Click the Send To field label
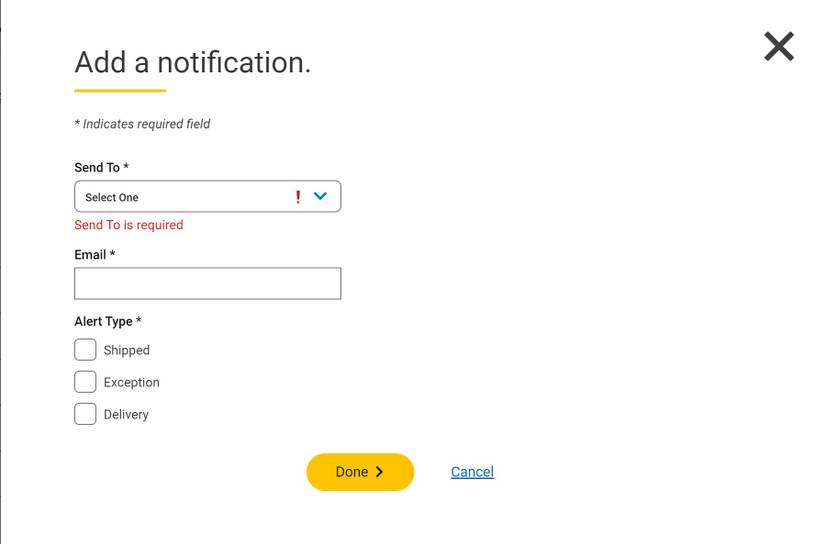This screenshot has height=544, width=825. coord(101,168)
